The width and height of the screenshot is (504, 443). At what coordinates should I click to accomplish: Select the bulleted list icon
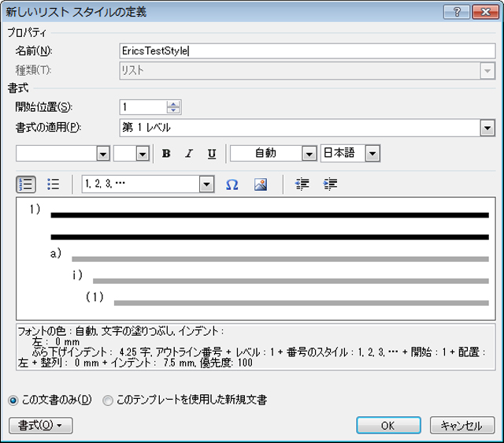pyautogui.click(x=53, y=184)
